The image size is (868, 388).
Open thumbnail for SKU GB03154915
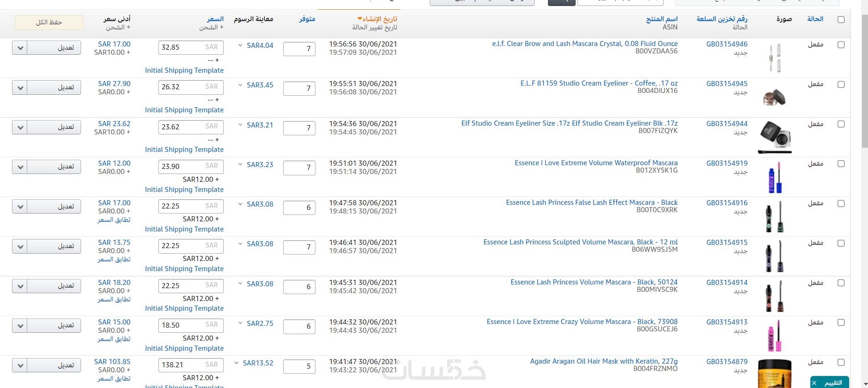click(x=775, y=256)
